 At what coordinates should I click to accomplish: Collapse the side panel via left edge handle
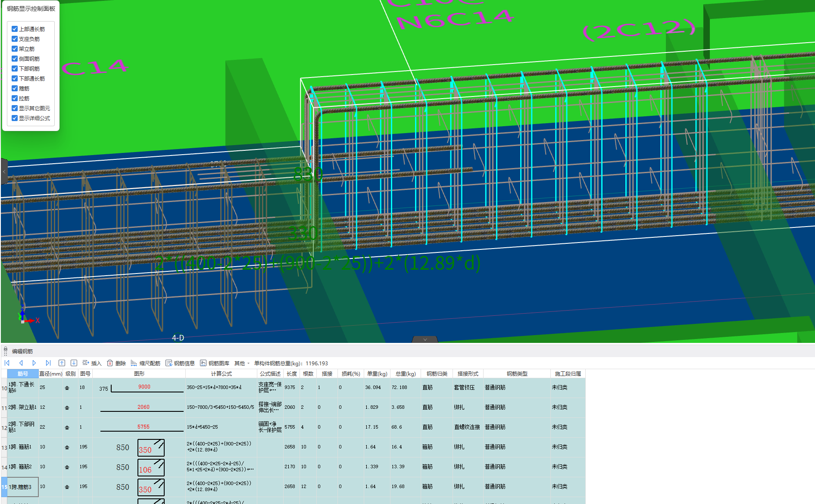(x=4, y=171)
